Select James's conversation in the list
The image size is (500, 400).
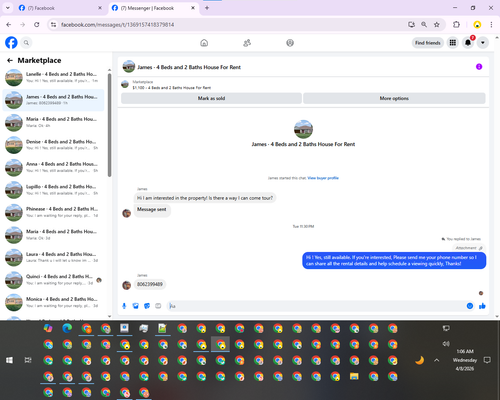(x=53, y=100)
